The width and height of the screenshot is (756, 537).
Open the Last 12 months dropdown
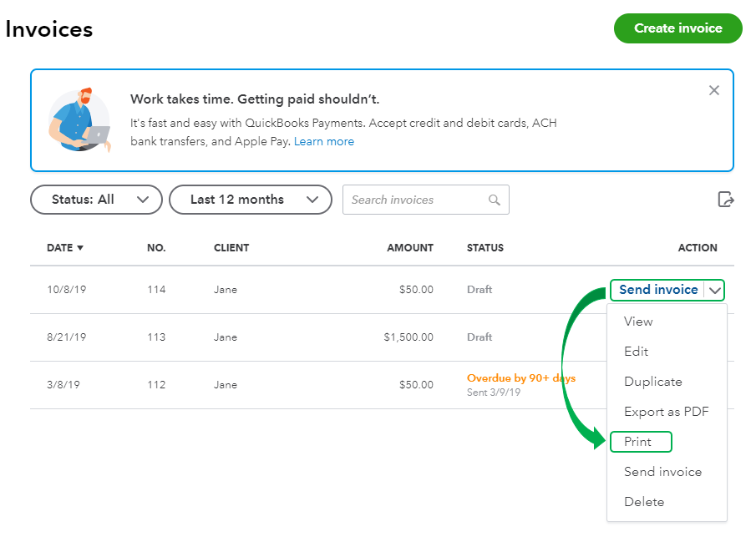coord(249,200)
